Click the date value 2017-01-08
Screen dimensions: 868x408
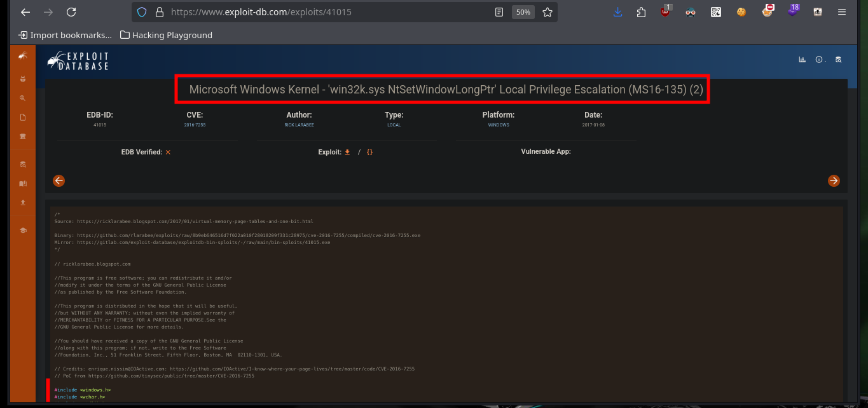[593, 125]
